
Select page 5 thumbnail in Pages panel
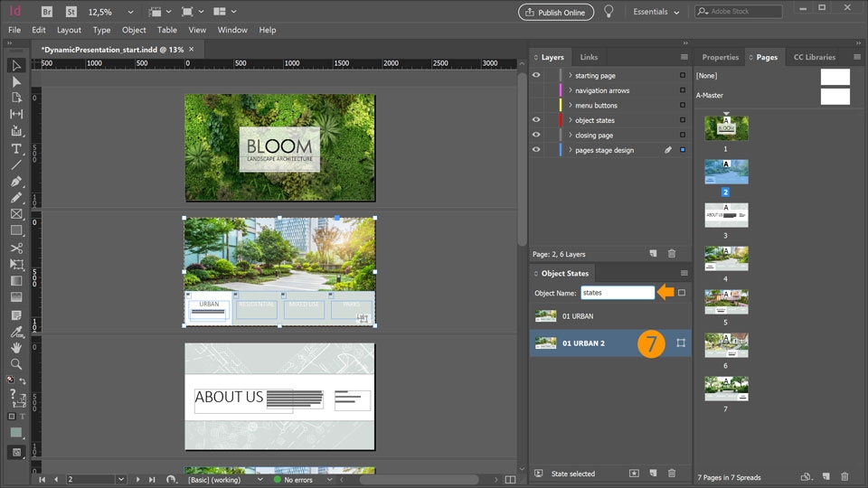(x=726, y=302)
